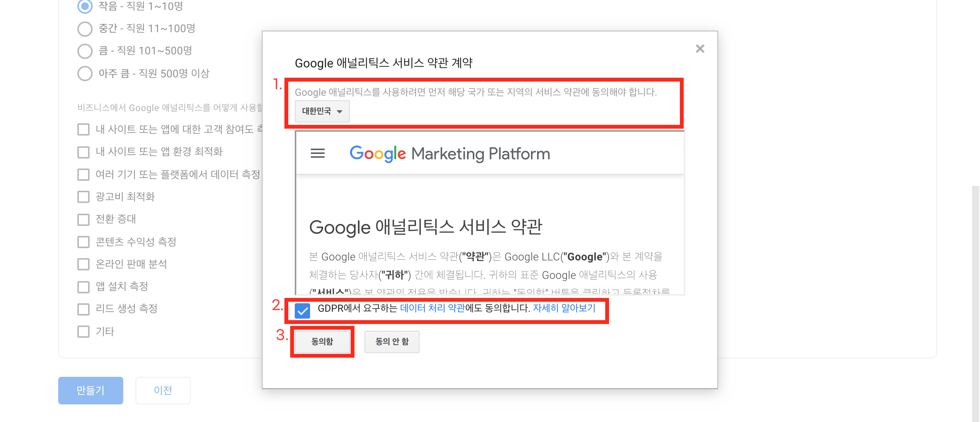Screen dimensions: 980x422
Task: Select 아주 큼 - 직원 500명 이상 option
Action: tap(85, 74)
